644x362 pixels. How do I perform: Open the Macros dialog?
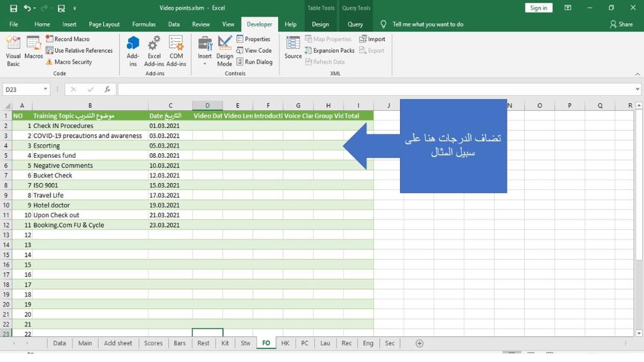click(x=33, y=48)
